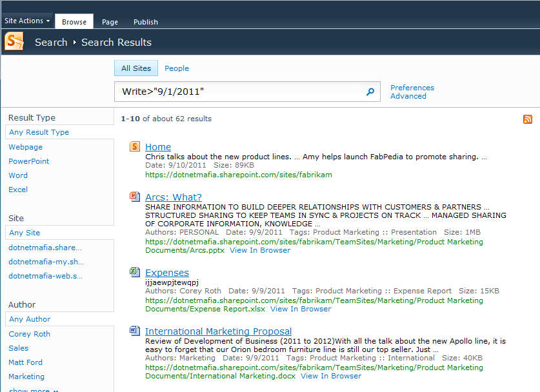
Task: Expand the show more authors link
Action: click(x=34, y=390)
